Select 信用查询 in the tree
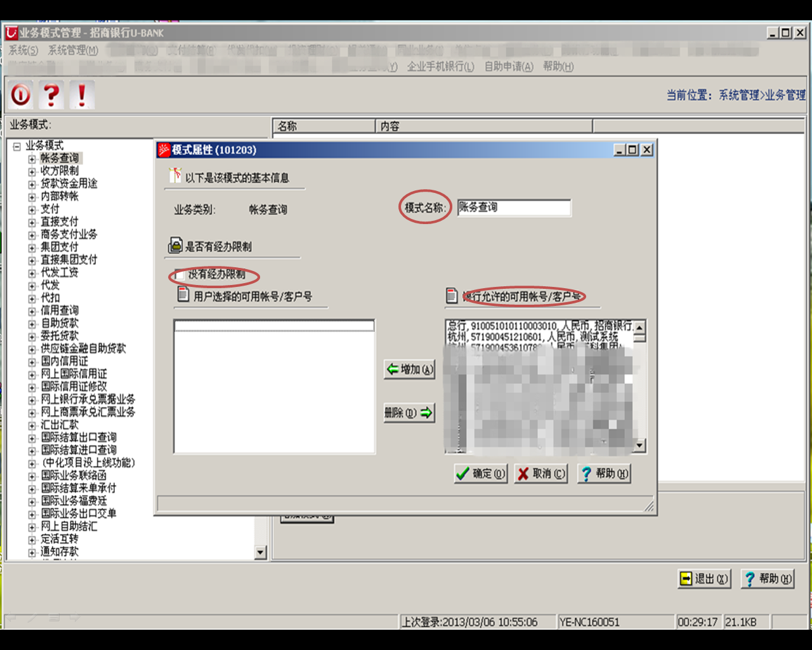Screen dimensions: 812x650 point(60,310)
